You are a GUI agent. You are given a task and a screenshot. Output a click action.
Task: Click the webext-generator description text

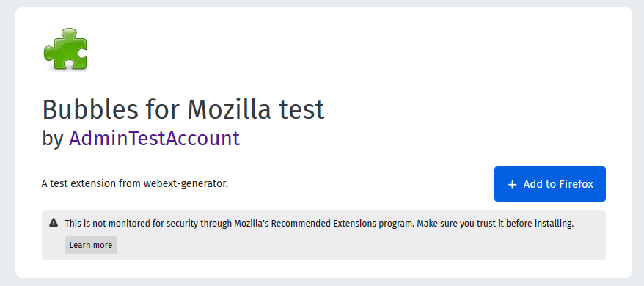point(135,183)
